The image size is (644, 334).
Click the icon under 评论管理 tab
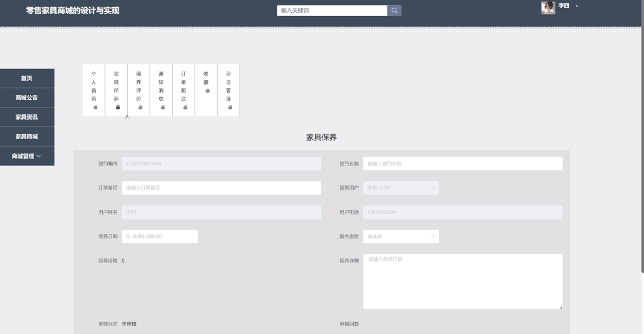[x=230, y=108]
